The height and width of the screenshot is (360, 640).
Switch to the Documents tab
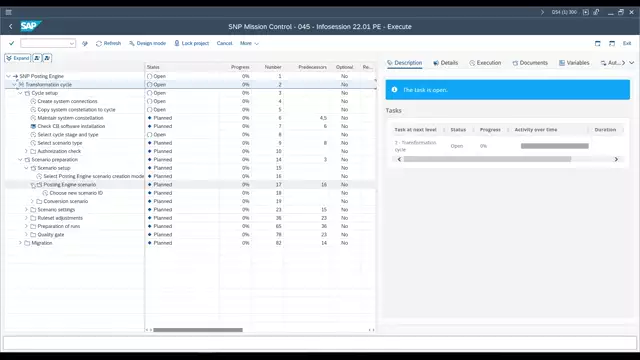[530, 63]
